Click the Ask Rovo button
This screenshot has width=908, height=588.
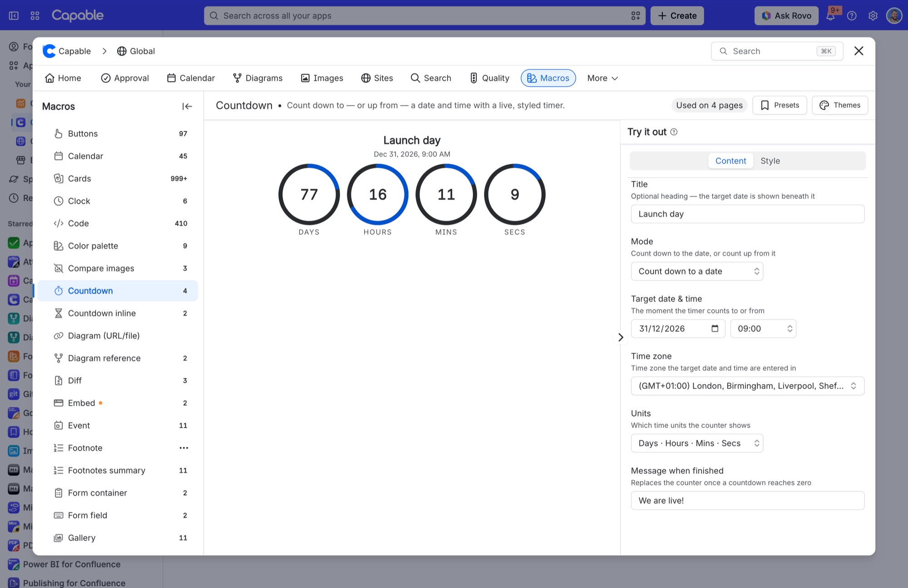pos(786,16)
